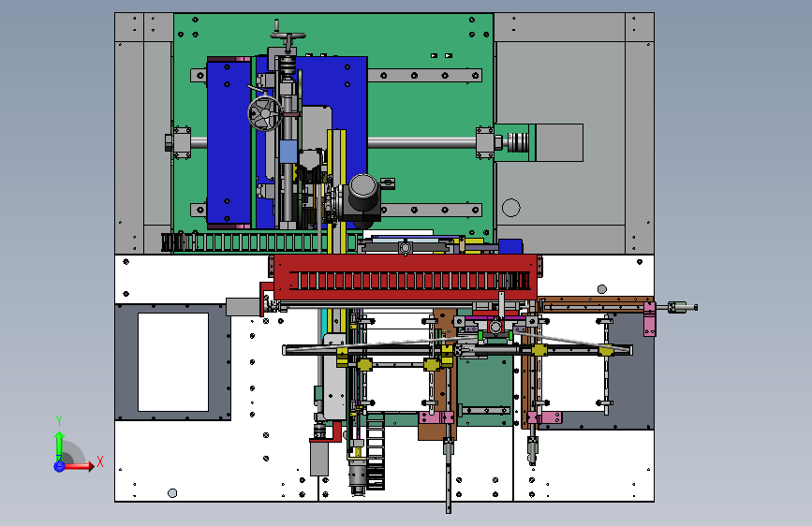The image size is (812, 526).
Task: Click the 'Y' label of the triad
Action: tap(59, 421)
